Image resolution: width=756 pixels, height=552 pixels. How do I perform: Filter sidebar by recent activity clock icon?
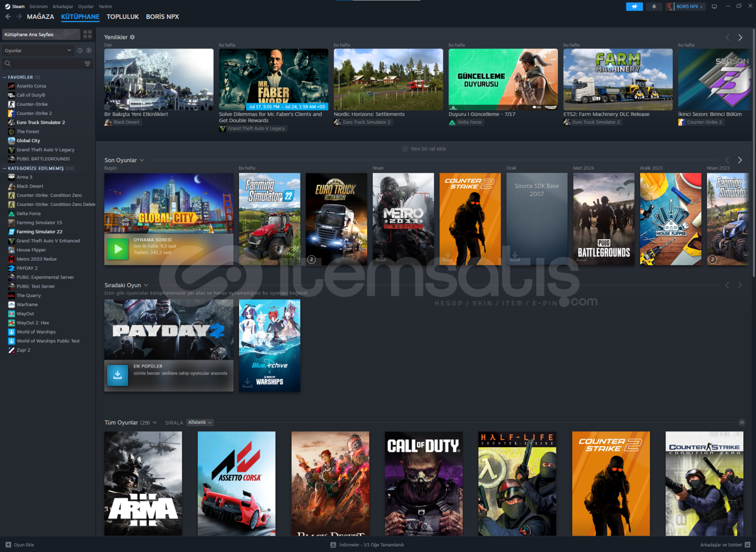click(80, 51)
